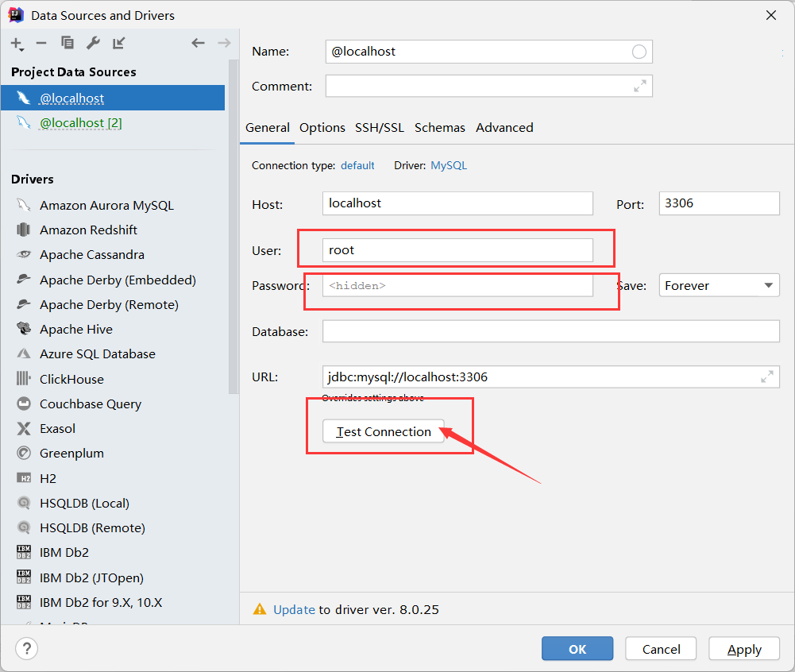Screen dimensions: 795x672
Task: Select Apache Derby (Remote) driver
Action: pyautogui.click(x=109, y=305)
